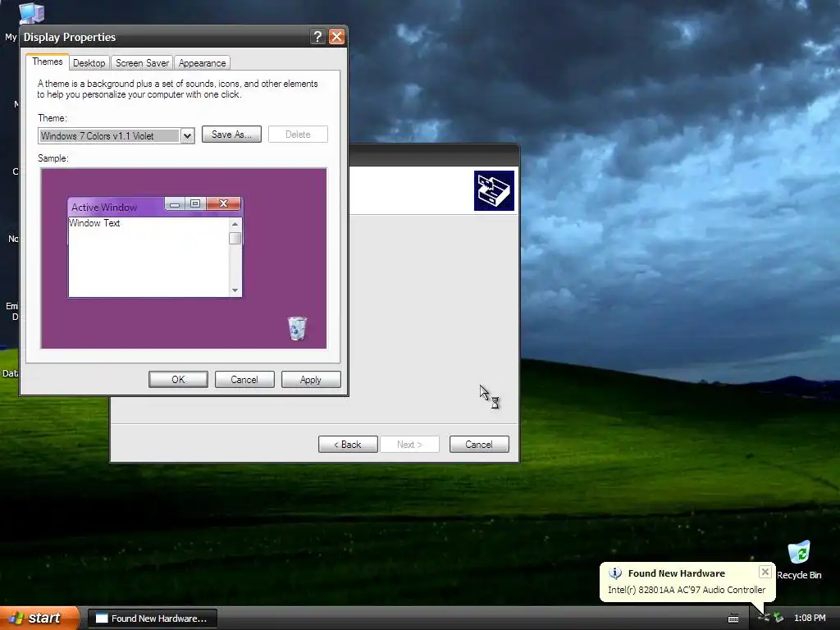Screen dimensions: 840x630
Task: Click the Display Properties help question-mark button
Action: [x=317, y=36]
